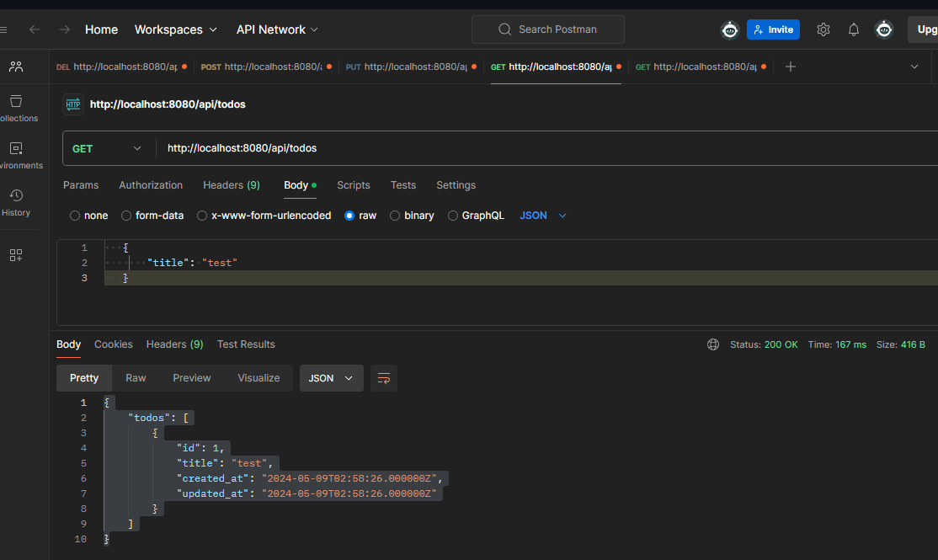
Task: Click the request title http://localhost:8080/api/todos
Action: click(168, 104)
